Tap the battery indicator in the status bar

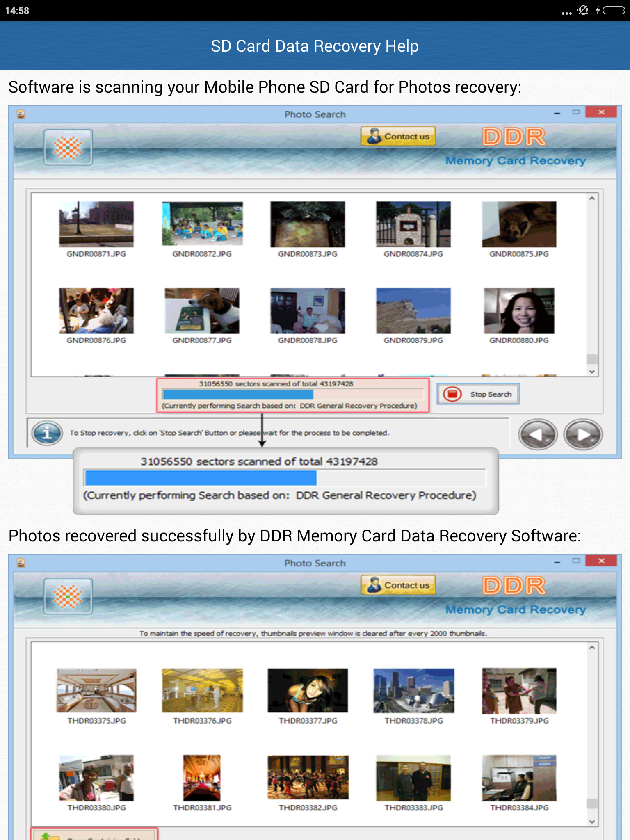pos(614,10)
